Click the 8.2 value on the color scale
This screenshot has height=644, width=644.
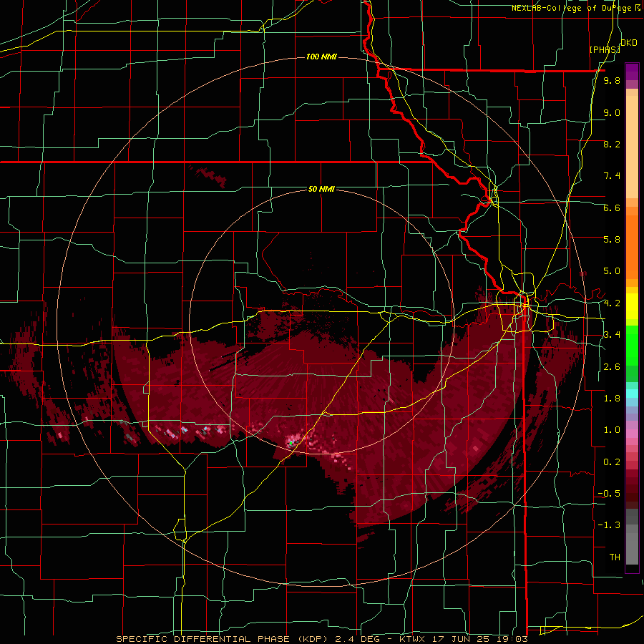tap(612, 144)
